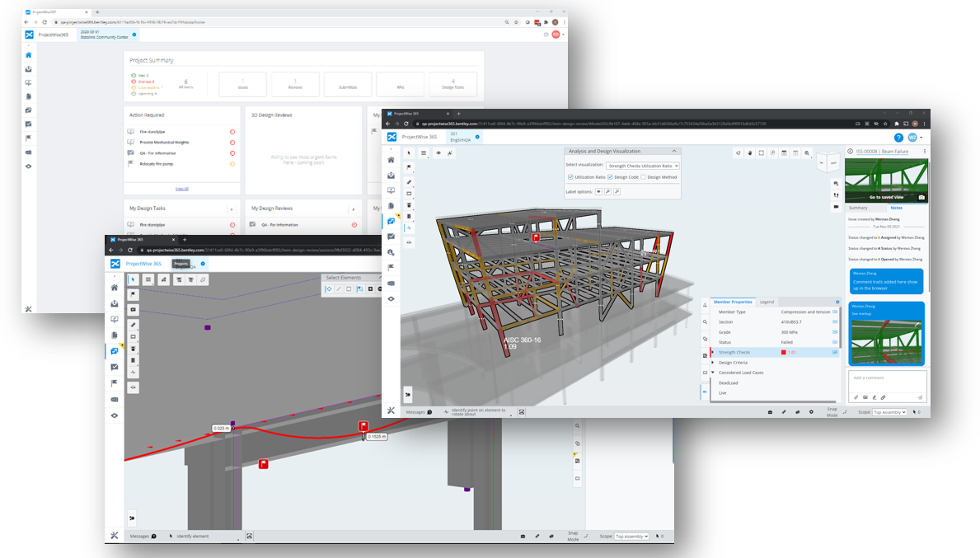Collapse the Analysis and Design Visualization panel

673,151
